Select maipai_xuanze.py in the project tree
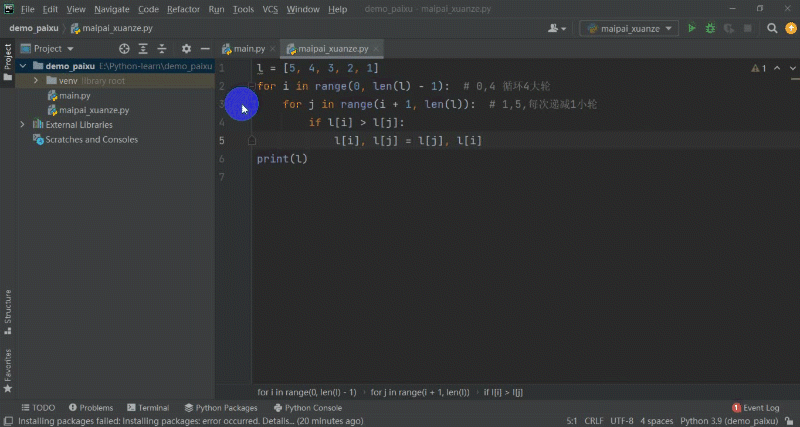 [93, 110]
